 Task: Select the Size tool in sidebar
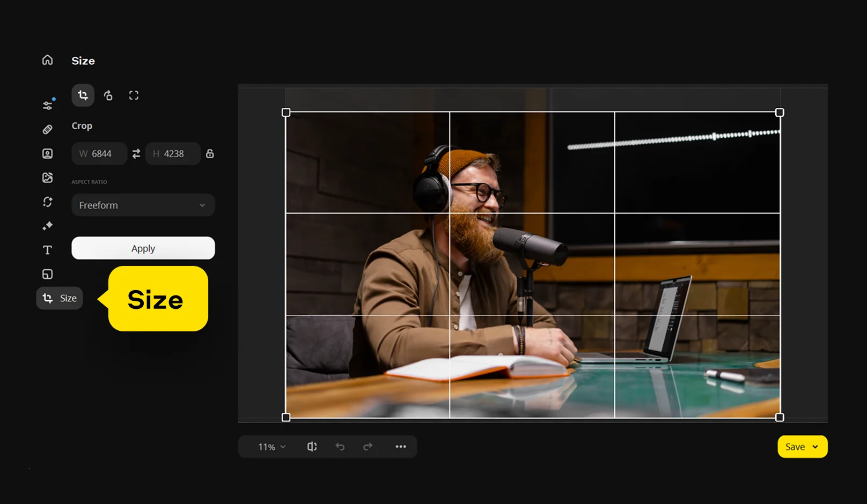point(60,298)
